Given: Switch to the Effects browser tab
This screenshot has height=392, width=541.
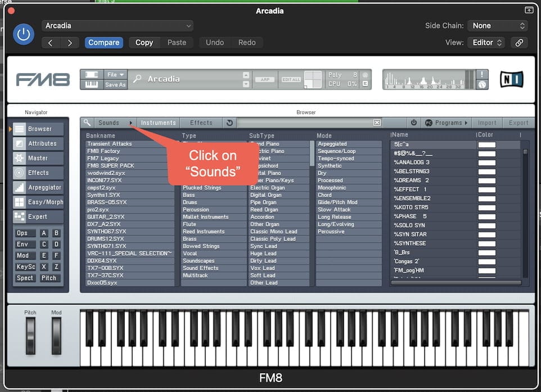Looking at the screenshot, I should [x=201, y=123].
